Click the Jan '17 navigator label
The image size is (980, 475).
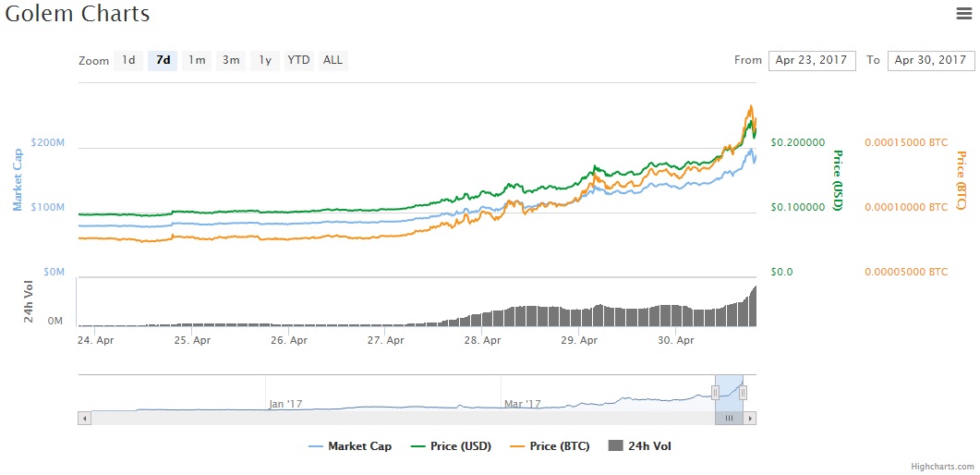pos(285,404)
